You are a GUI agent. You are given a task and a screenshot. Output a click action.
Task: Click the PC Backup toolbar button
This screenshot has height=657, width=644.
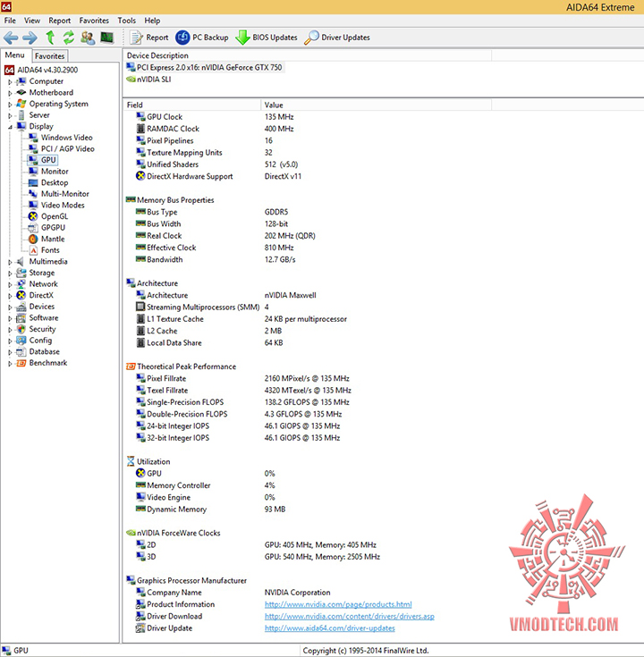(201, 38)
